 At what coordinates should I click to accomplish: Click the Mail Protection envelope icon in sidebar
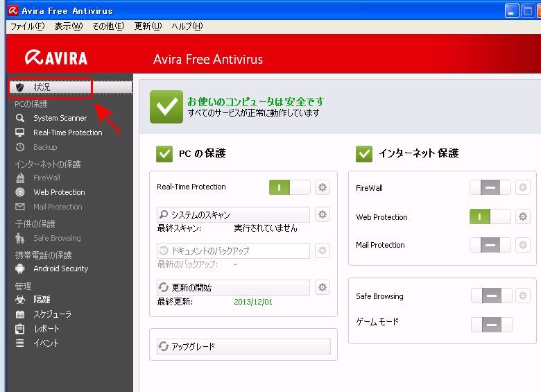click(20, 207)
